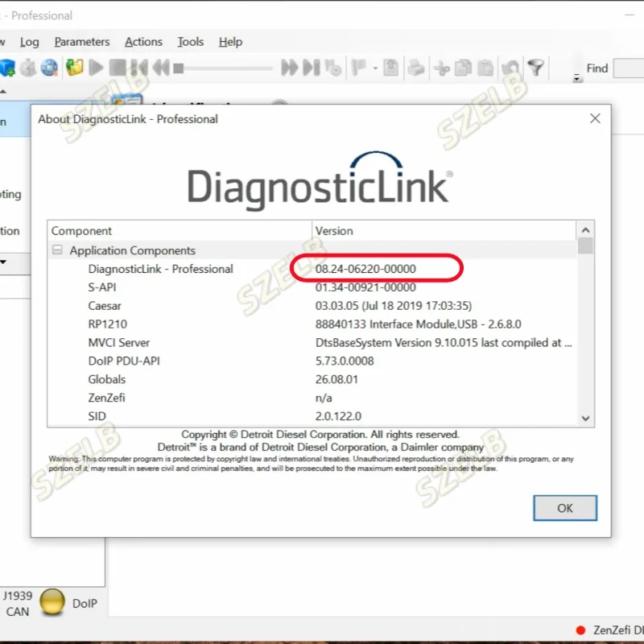
Task: Select the RP1210 component row
Action: coord(312,324)
